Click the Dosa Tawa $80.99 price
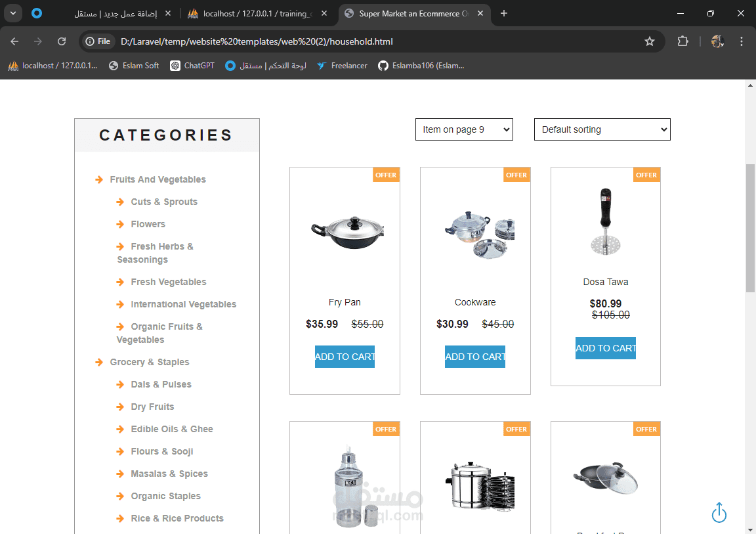 tap(606, 303)
